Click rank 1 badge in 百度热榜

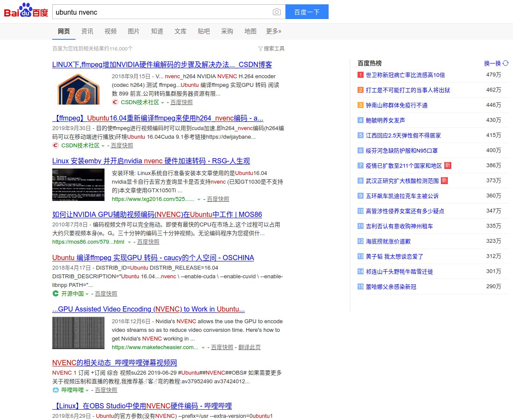360,75
